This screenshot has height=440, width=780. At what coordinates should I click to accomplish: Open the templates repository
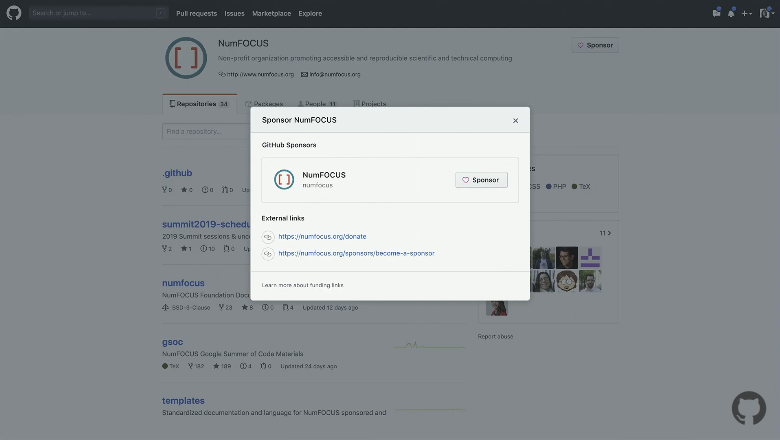point(183,401)
